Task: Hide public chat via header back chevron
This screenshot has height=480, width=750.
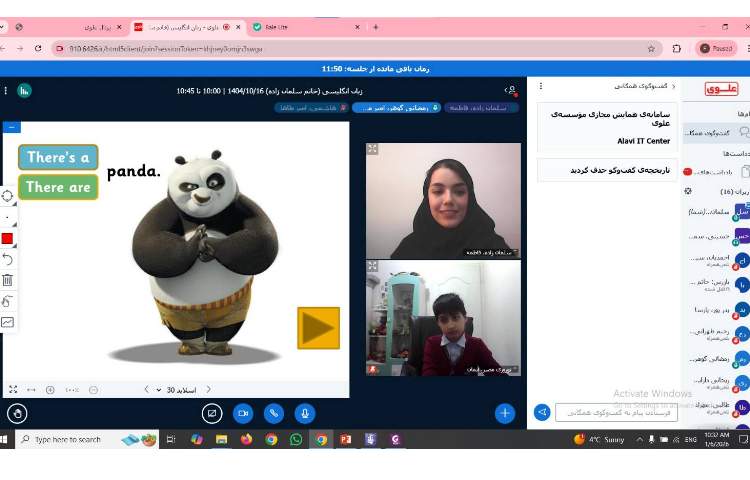Action: [x=674, y=87]
